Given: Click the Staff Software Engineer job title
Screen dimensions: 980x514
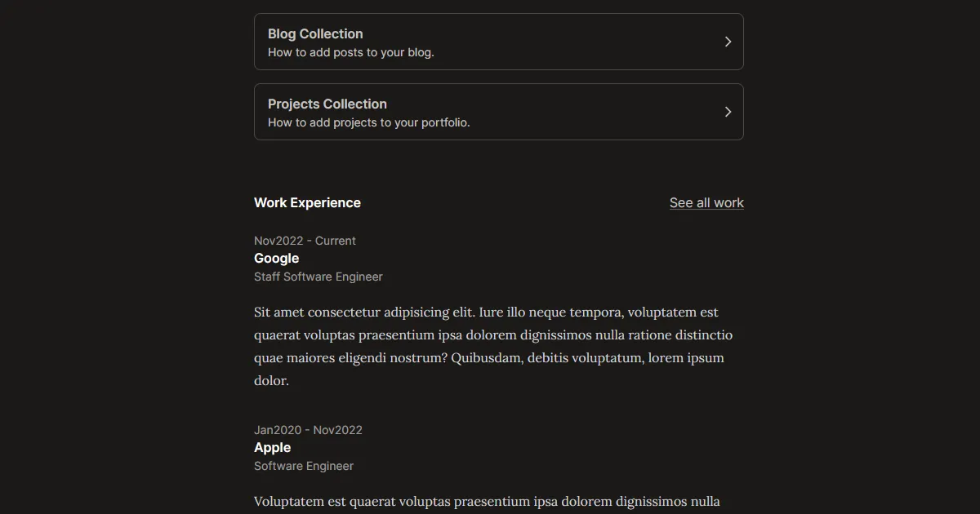Looking at the screenshot, I should (x=318, y=277).
